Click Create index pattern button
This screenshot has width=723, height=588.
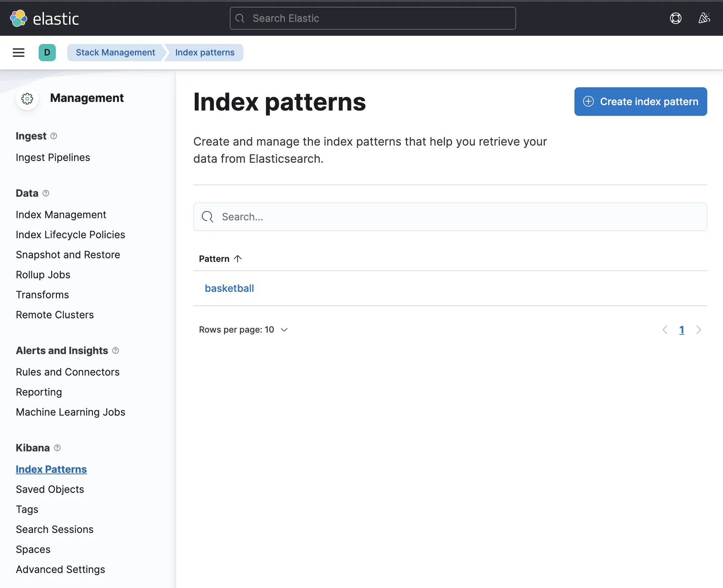tap(640, 102)
